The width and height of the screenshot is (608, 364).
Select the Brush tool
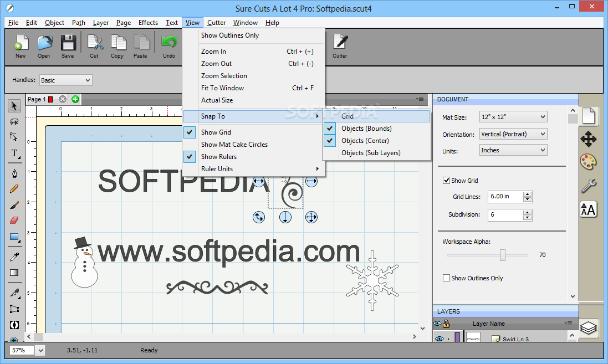coord(14,204)
